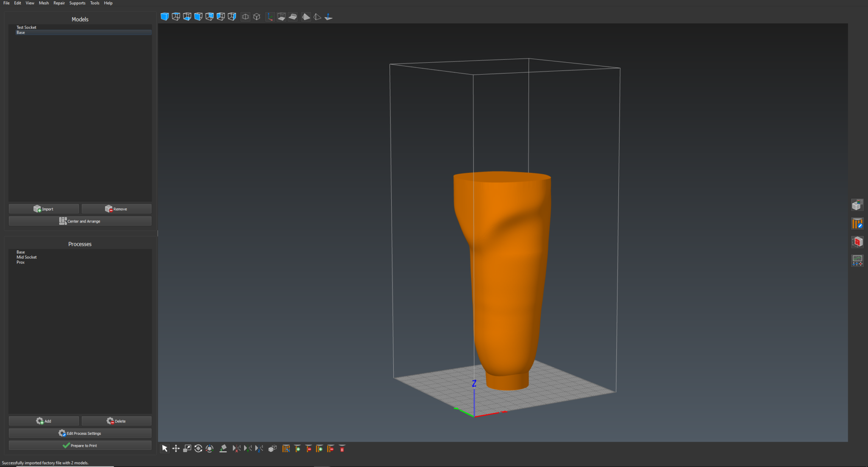Open the machine control panel icon

pos(857,260)
